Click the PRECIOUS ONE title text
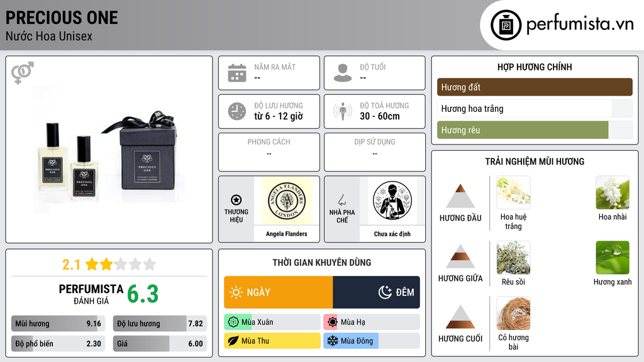644x362 pixels. (x=62, y=18)
